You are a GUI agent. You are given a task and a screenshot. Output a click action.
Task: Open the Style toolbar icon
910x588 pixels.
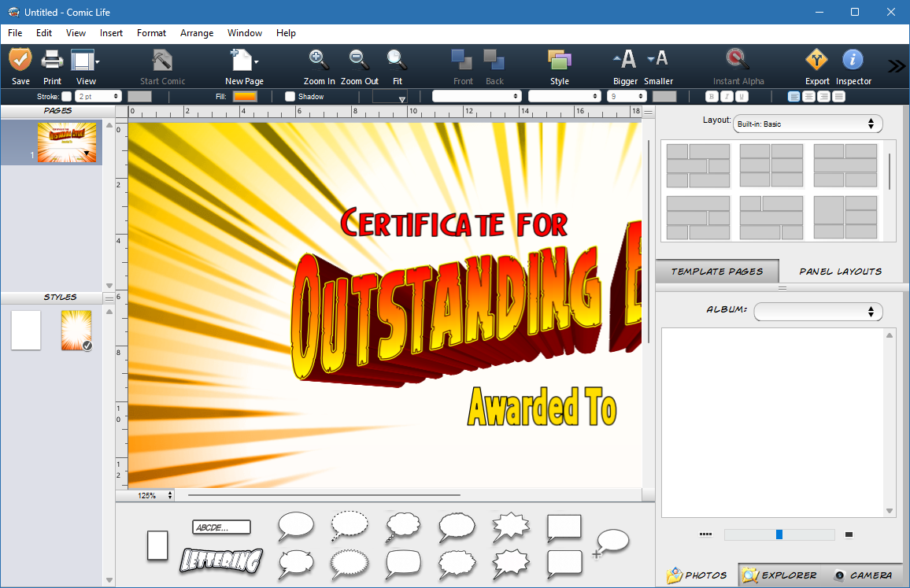coord(560,60)
